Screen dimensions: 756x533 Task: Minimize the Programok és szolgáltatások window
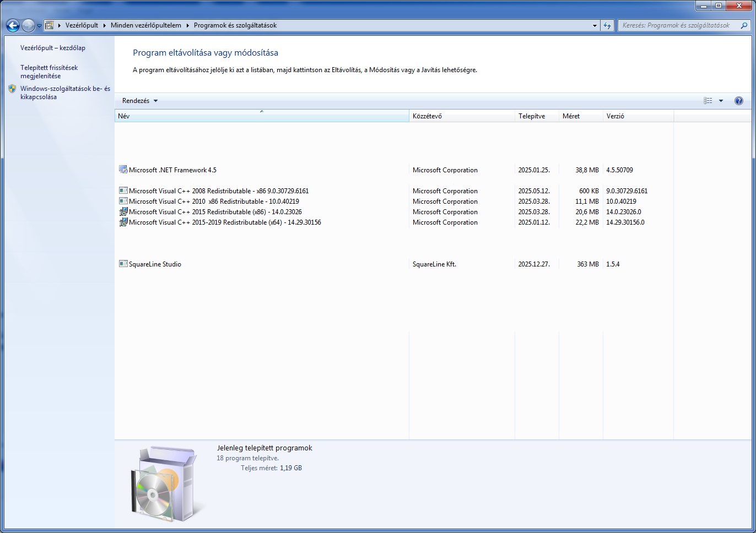(704, 6)
